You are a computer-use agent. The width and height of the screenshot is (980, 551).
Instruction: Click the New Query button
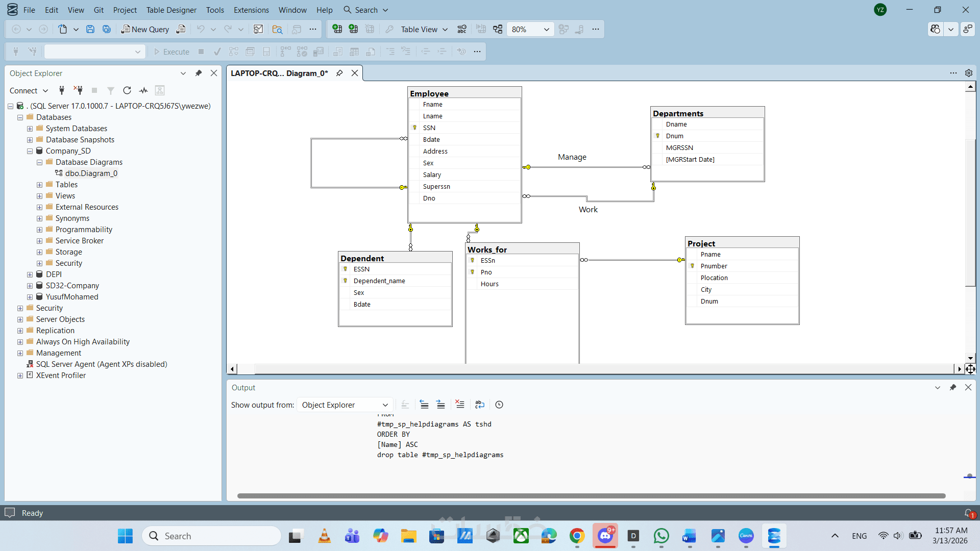click(145, 29)
